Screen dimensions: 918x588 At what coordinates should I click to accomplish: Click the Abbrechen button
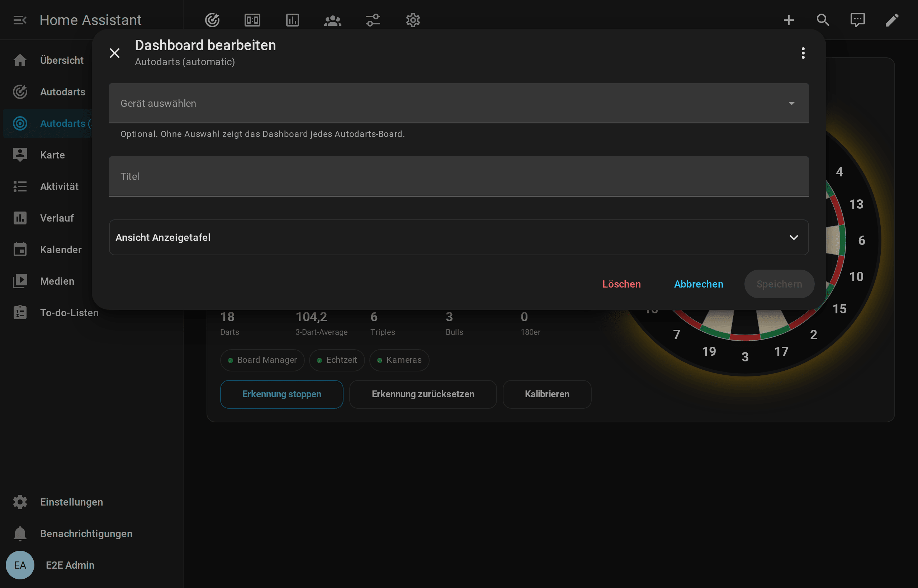coord(699,284)
